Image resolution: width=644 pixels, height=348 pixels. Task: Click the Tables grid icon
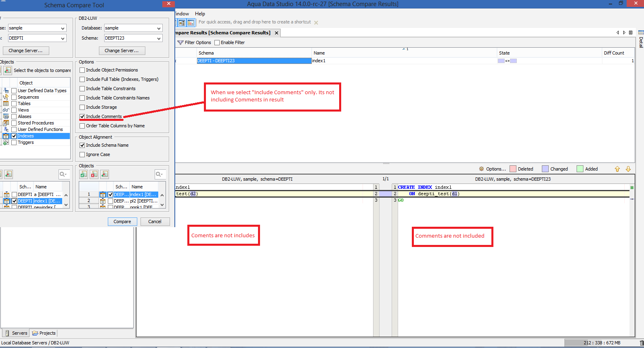pos(6,103)
